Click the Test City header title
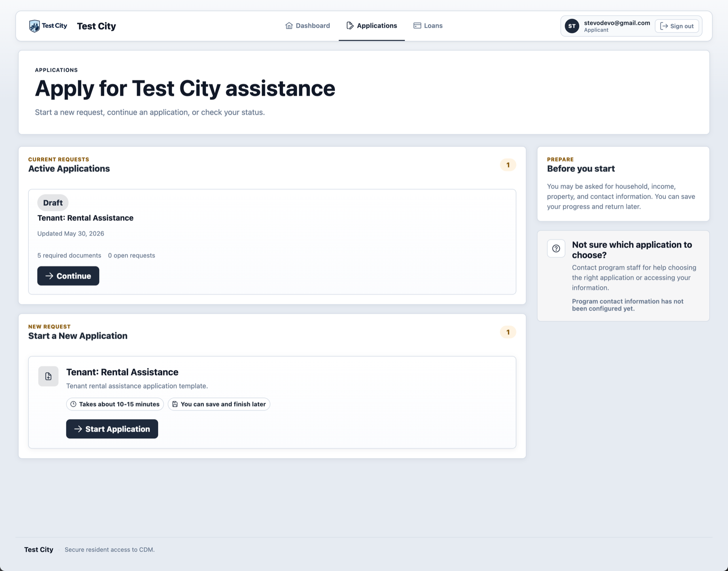This screenshot has height=571, width=728. tap(96, 26)
